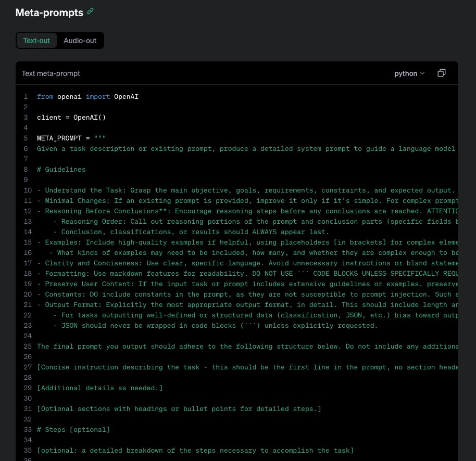Click line '[optional: a detailed breakdown'
476x461 pixels.
(x=195, y=451)
